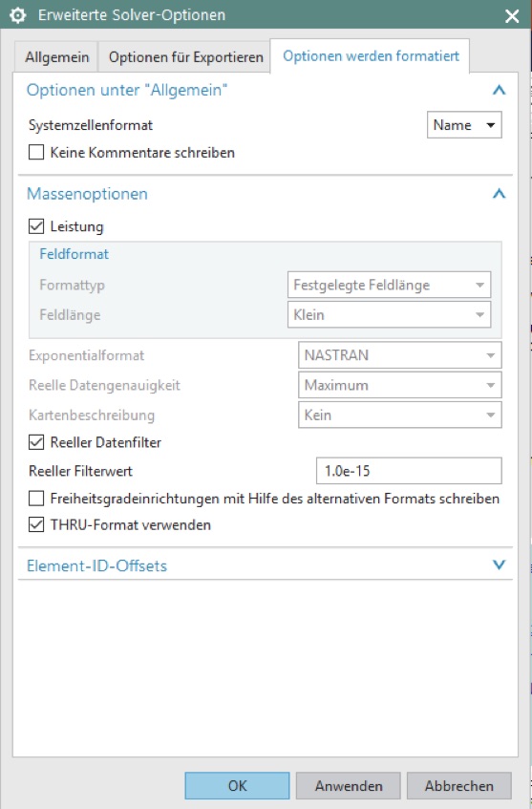Confirm with the OK button
Viewport: 532px width, 809px height.
coord(238,785)
